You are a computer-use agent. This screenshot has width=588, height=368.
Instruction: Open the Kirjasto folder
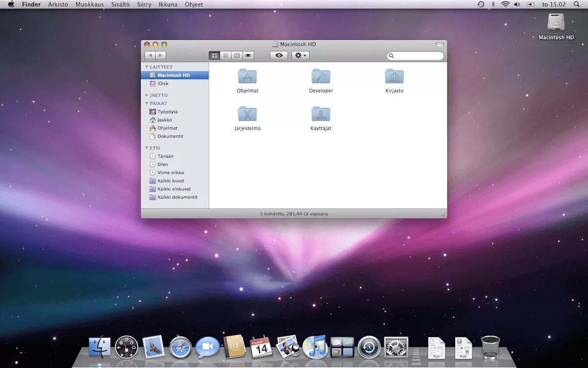394,77
